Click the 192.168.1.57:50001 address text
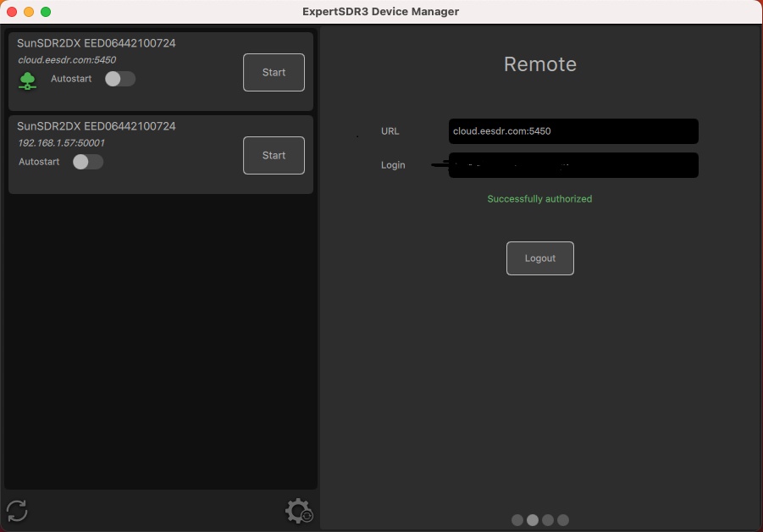This screenshot has width=763, height=532. click(x=61, y=142)
